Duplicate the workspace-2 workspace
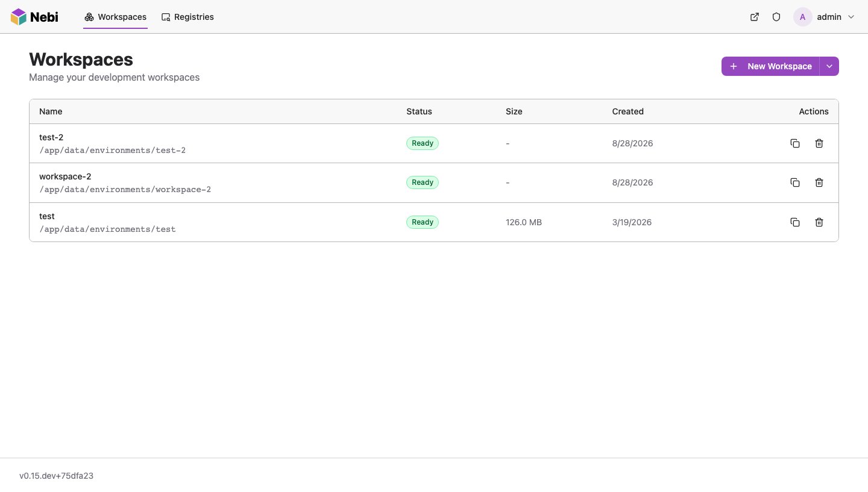The height and width of the screenshot is (492, 868). coord(795,182)
